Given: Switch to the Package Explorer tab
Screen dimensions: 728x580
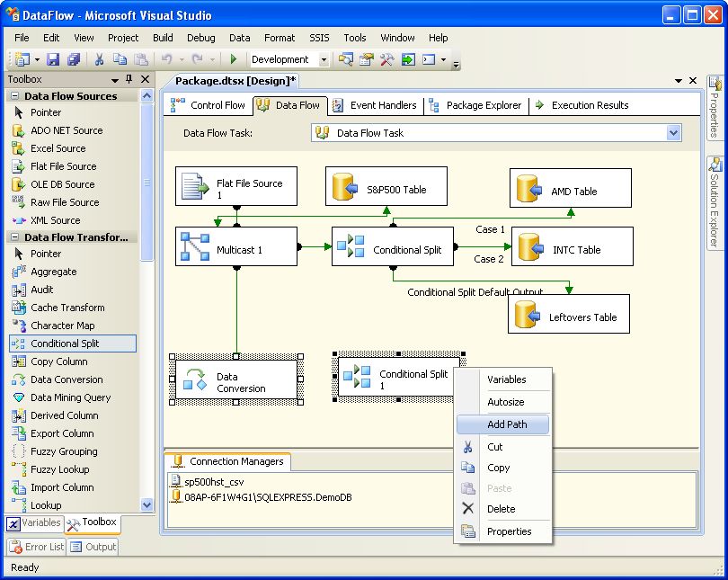Looking at the screenshot, I should point(475,105).
